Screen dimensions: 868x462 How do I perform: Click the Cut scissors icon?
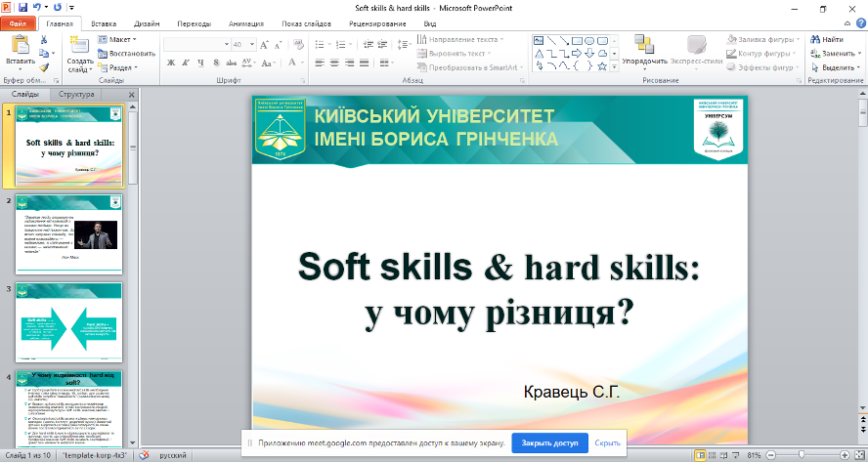point(44,39)
